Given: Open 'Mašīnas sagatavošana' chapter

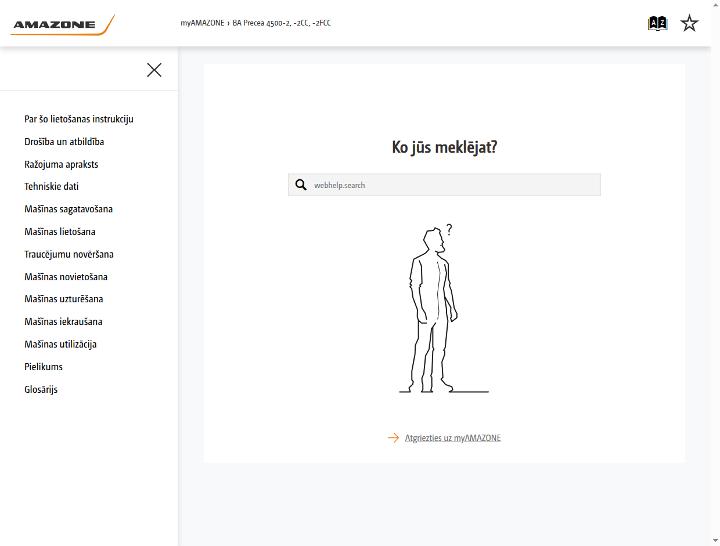Looking at the screenshot, I should [68, 209].
